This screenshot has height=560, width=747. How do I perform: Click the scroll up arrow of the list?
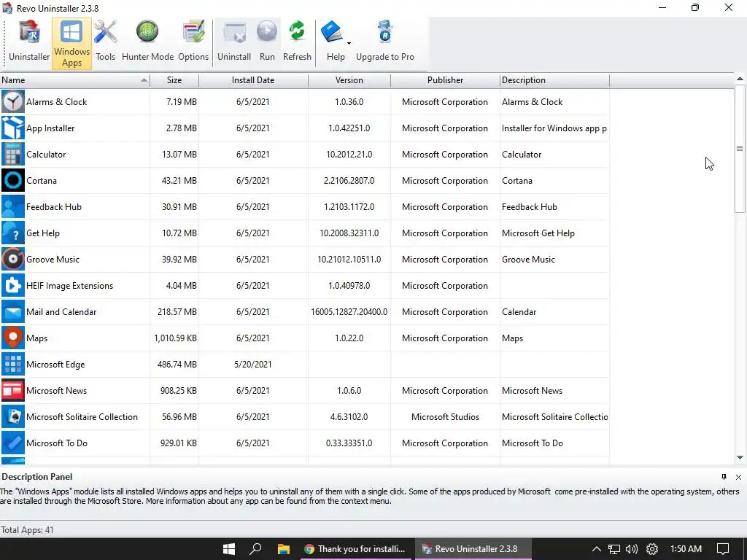[740, 79]
